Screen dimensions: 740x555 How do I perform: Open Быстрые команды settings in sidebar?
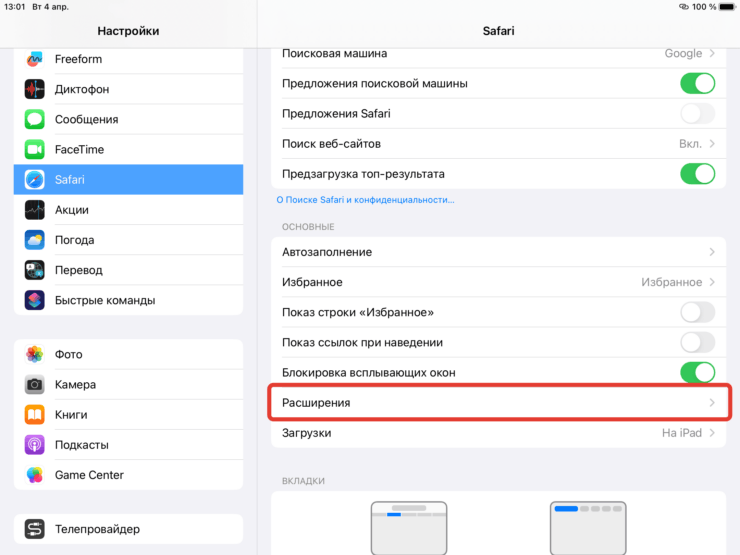click(128, 301)
